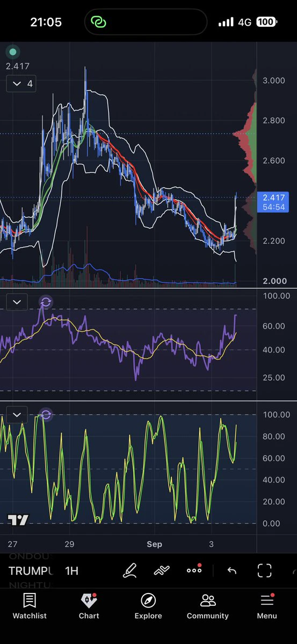Change the 1H timeframe interval
The width and height of the screenshot is (297, 644).
coord(71,570)
